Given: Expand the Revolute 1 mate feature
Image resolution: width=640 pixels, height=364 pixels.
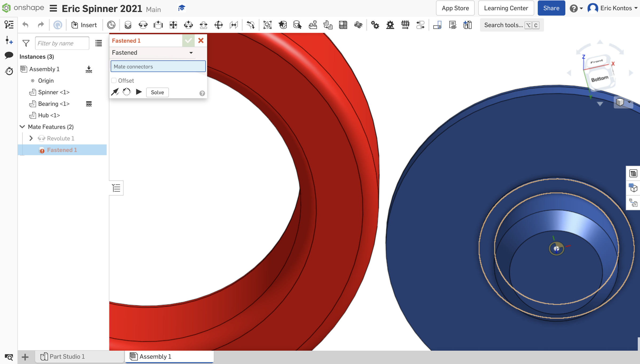Looking at the screenshot, I should (31, 138).
